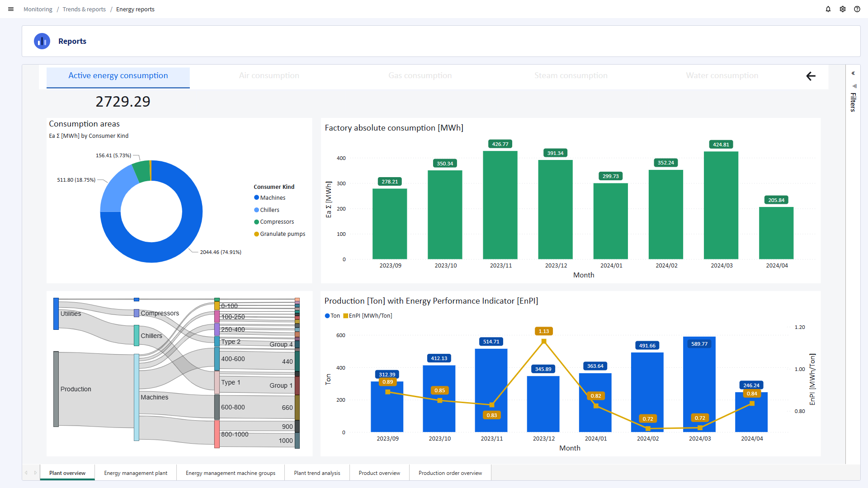This screenshot has width=868, height=488.
Task: Go to Trends & reports breadcrumb
Action: tap(84, 9)
